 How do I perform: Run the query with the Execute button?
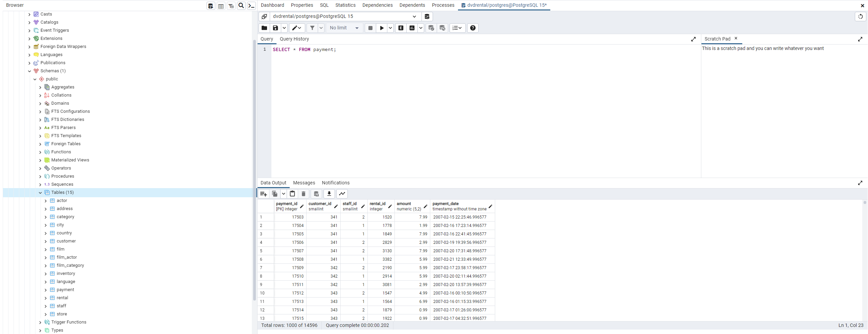coord(382,28)
